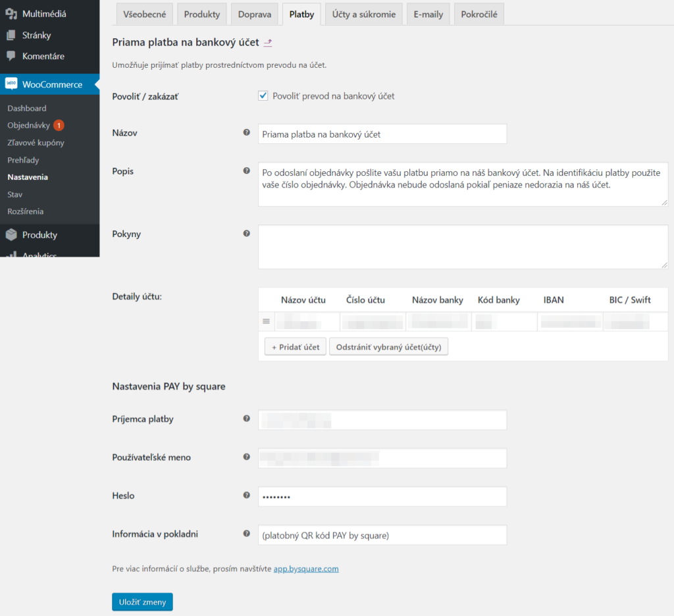
Task: Open the E-maily settings tab
Action: click(x=428, y=13)
